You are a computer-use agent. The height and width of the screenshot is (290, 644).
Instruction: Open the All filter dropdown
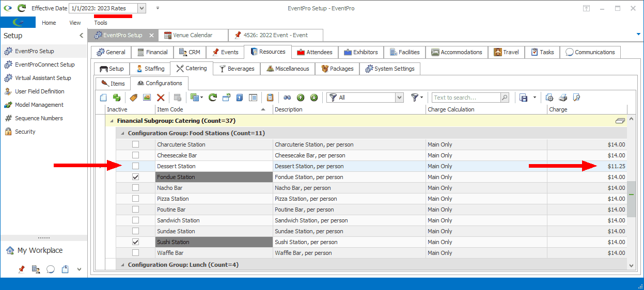(399, 98)
